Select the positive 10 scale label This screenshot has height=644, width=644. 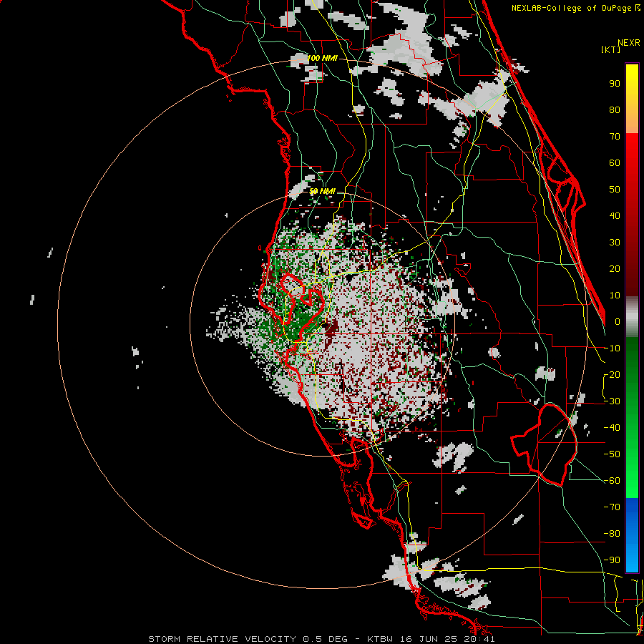point(615,296)
